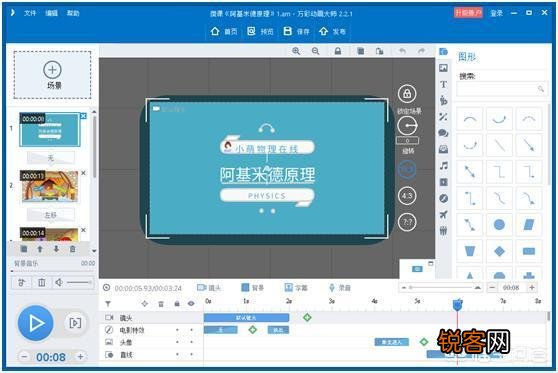
Task: Open the 帮助 menu
Action: (73, 13)
